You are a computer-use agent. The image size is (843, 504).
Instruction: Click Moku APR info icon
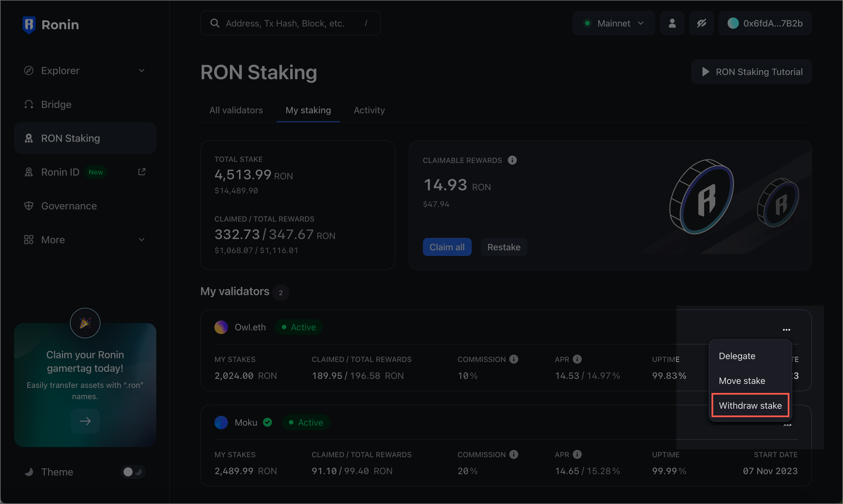click(x=577, y=454)
